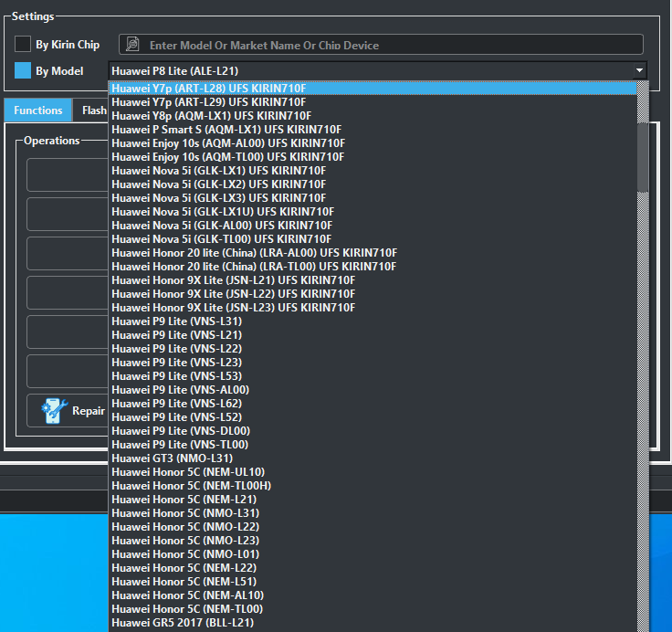Select Huawei Honor 9X Lite (JSN-L23)
Viewport: 672px width, 632px height.
373,308
